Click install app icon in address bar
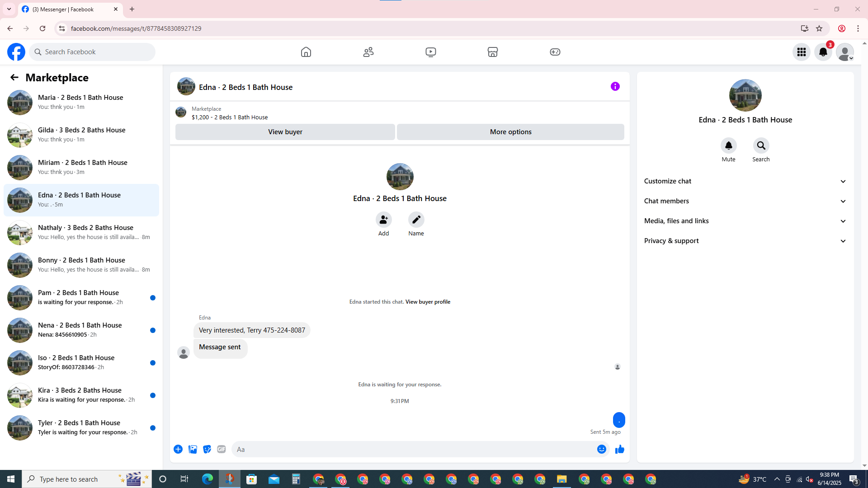Screen dimensions: 868x488 coord(804,28)
